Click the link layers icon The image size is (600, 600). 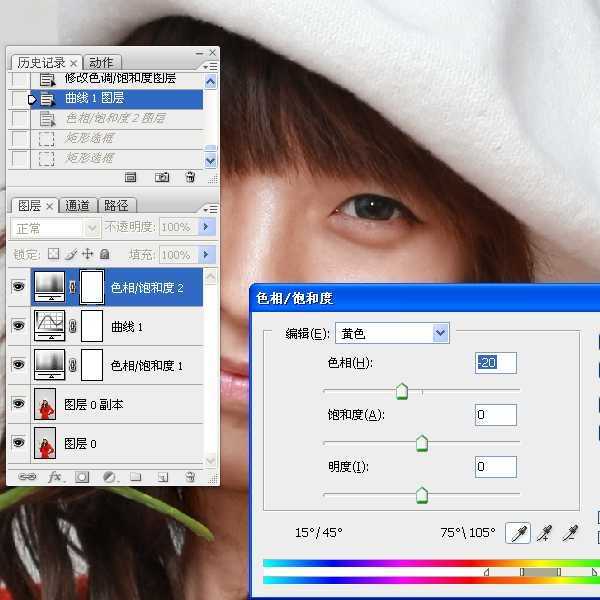click(x=27, y=477)
